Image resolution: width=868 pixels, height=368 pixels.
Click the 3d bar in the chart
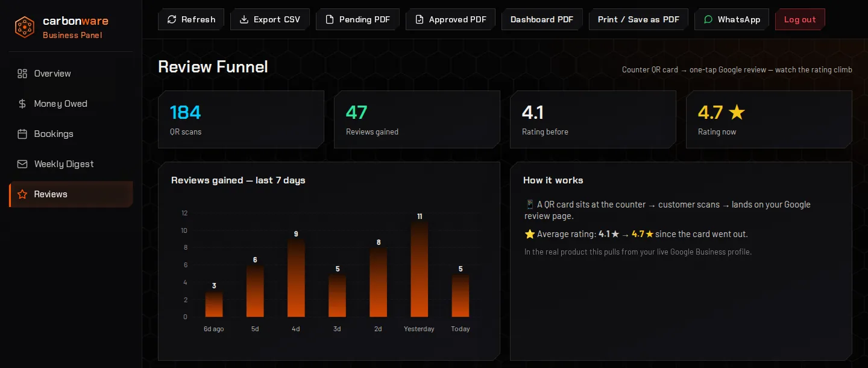[x=337, y=295]
